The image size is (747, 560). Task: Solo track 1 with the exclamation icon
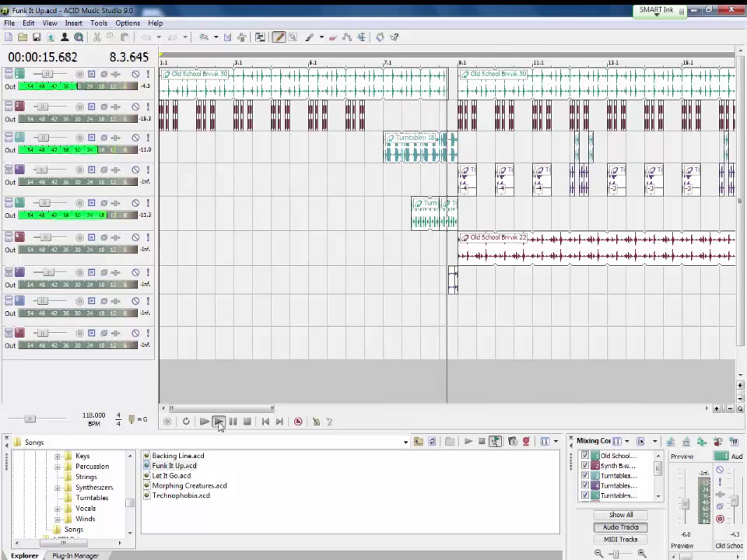[x=148, y=74]
